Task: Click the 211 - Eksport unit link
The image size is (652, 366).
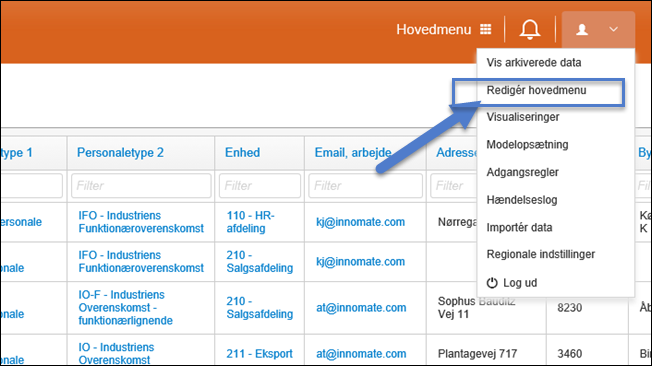Action: [259, 354]
